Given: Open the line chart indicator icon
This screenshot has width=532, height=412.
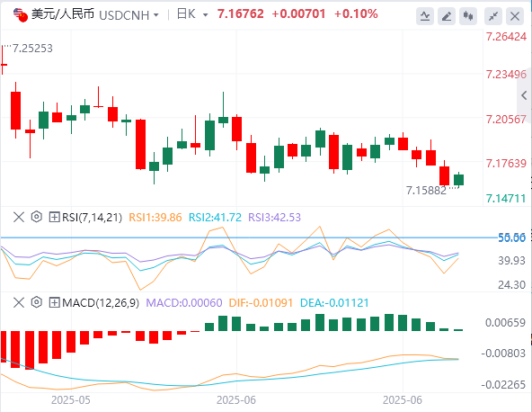Looking at the screenshot, I should [425, 16].
